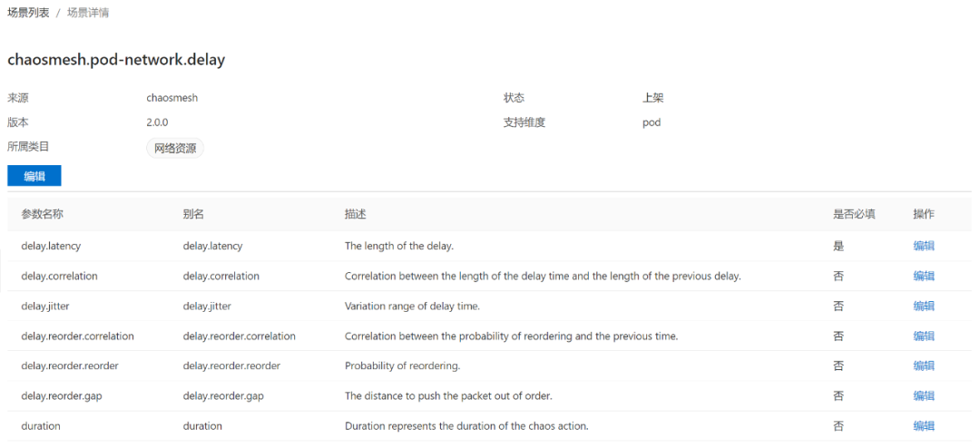Screen dimensions: 980x448
Task: Select the 网络资源 category tag
Action: click(x=175, y=149)
